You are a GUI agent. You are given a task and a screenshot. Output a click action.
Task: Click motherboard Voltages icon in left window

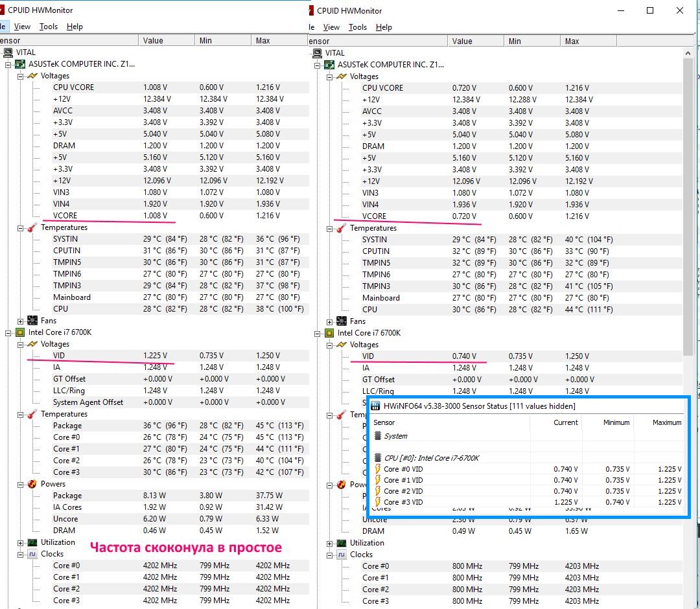[32, 76]
